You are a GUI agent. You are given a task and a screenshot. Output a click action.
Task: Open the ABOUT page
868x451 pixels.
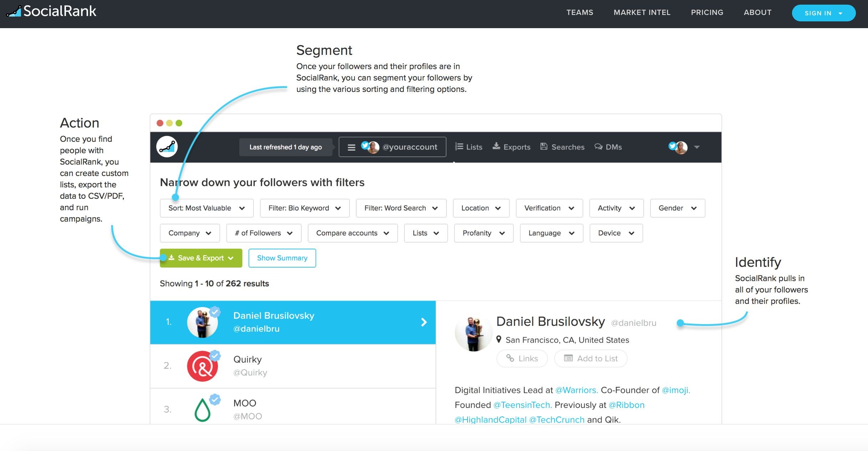click(x=757, y=12)
